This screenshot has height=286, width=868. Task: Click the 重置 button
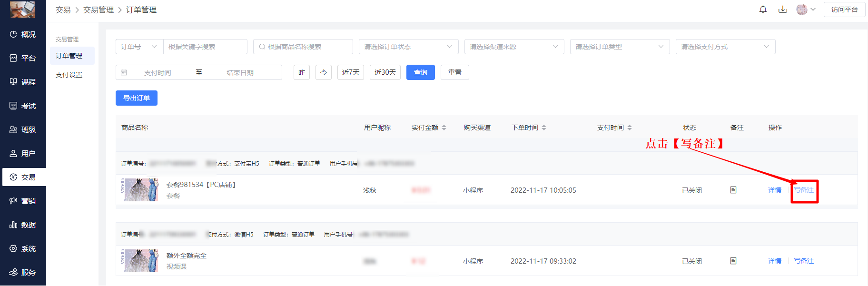(455, 72)
